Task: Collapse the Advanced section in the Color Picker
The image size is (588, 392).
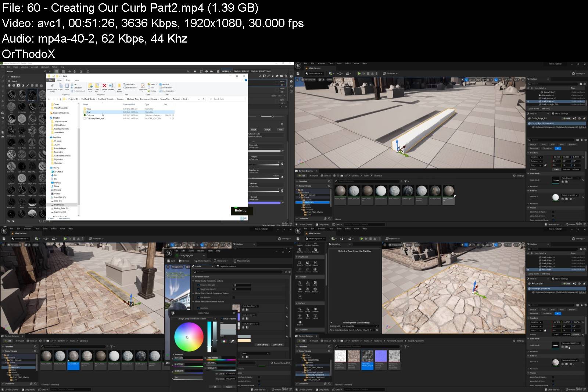Action: [x=173, y=355]
